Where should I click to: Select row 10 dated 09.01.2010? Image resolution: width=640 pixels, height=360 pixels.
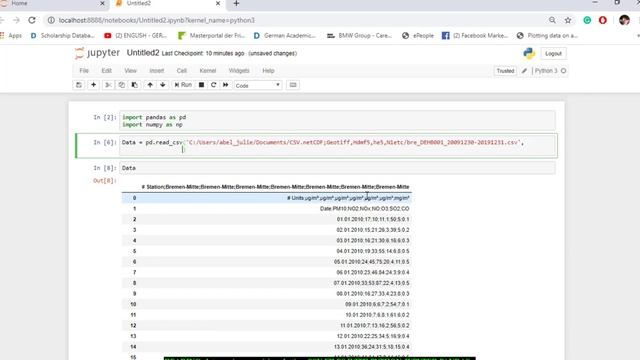(267, 304)
